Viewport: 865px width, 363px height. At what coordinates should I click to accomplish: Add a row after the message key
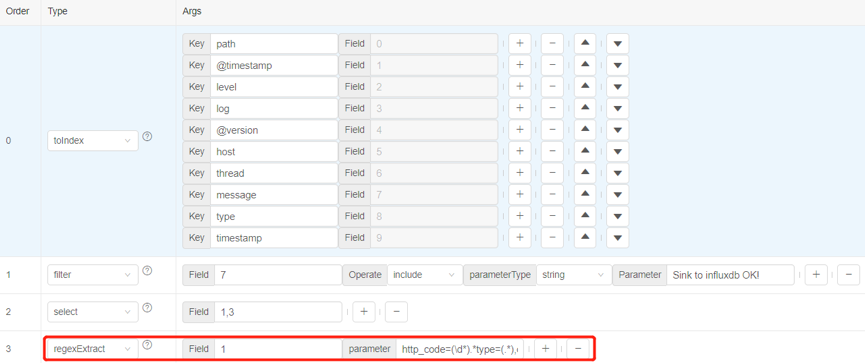point(519,195)
